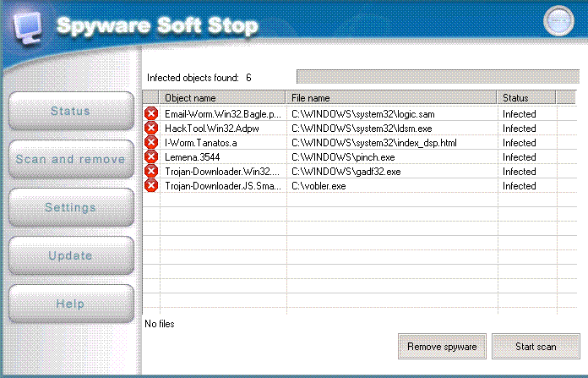Sort by the File name column header
The width and height of the screenshot is (588, 378).
point(391,97)
